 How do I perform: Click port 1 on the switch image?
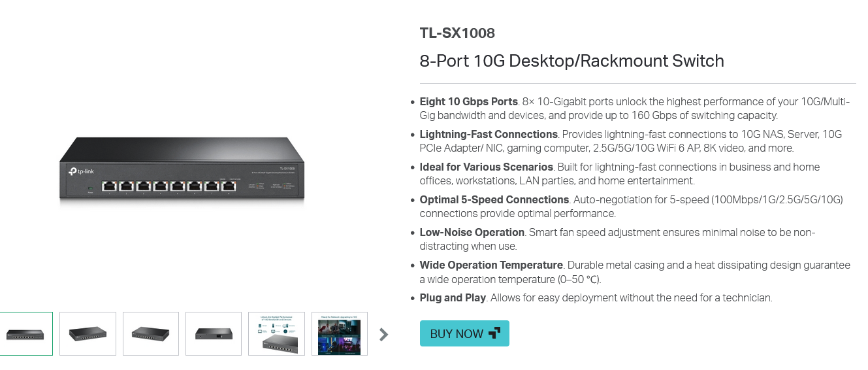pyautogui.click(x=109, y=186)
